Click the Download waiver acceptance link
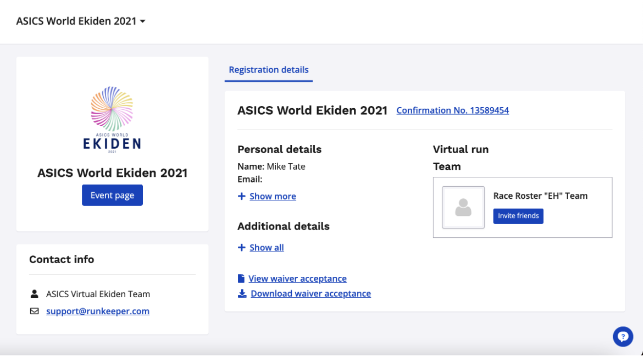 (310, 294)
